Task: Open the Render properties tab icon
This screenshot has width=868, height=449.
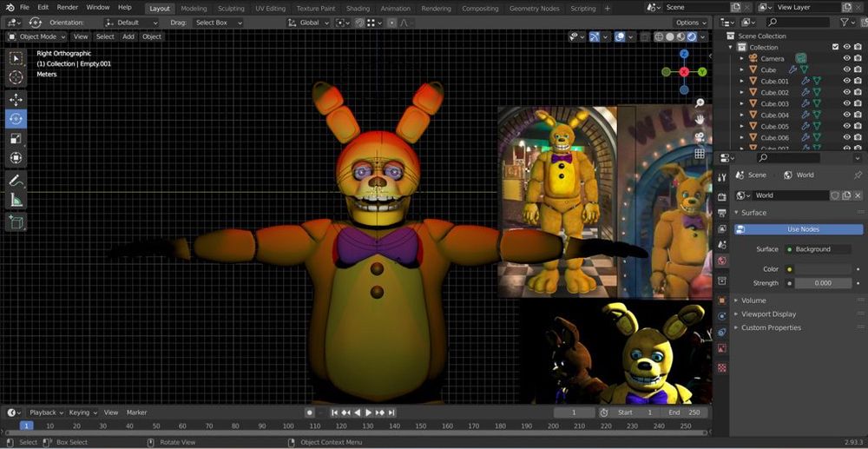Action: (721, 196)
